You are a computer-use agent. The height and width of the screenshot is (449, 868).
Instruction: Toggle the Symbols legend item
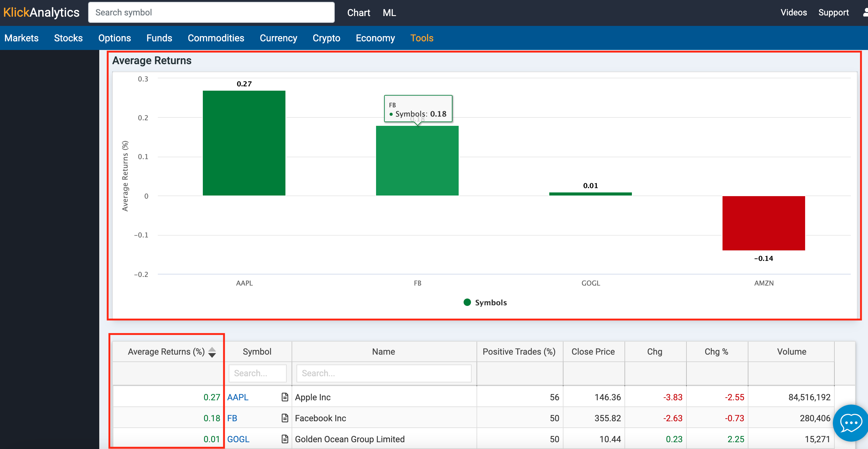tap(485, 303)
